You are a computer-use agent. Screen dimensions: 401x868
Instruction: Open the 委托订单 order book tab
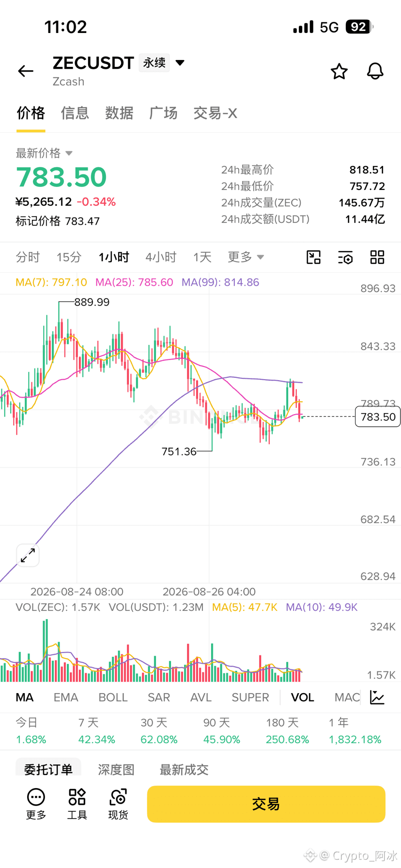click(48, 769)
